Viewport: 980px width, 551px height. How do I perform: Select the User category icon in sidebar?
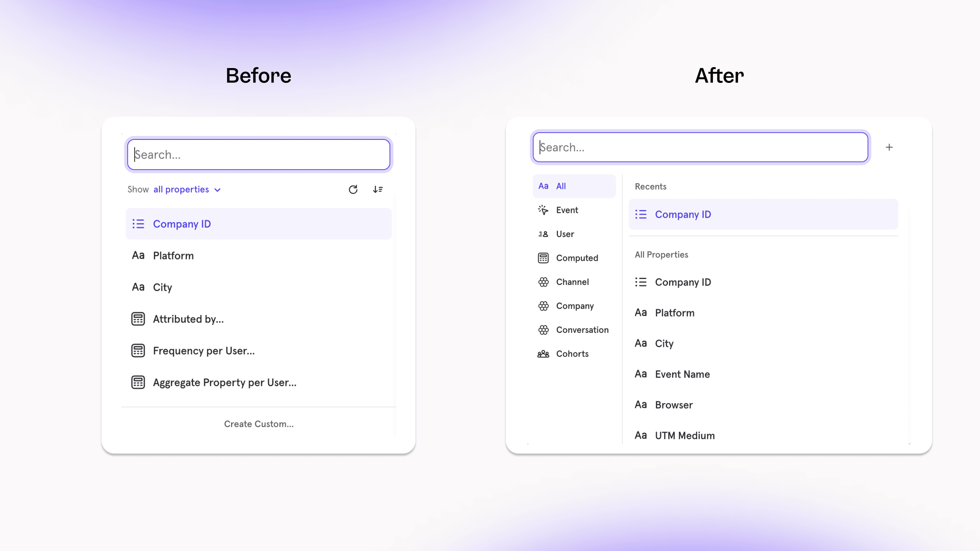pos(543,233)
